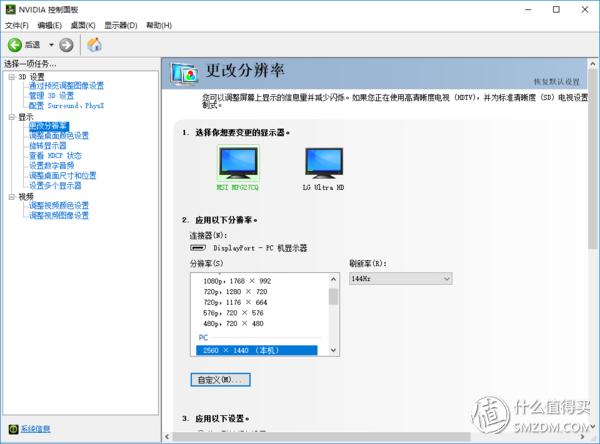Click resolution list scroll-up arrow

coord(333,279)
